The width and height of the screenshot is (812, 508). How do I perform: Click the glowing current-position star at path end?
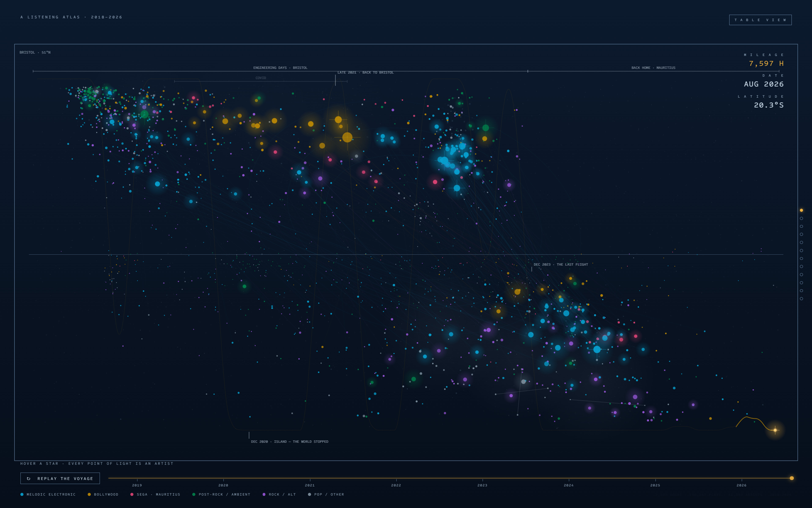click(x=775, y=430)
